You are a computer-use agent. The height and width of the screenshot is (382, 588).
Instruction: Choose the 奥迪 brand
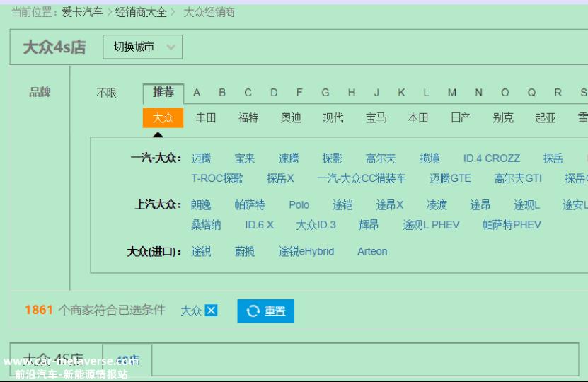click(291, 117)
